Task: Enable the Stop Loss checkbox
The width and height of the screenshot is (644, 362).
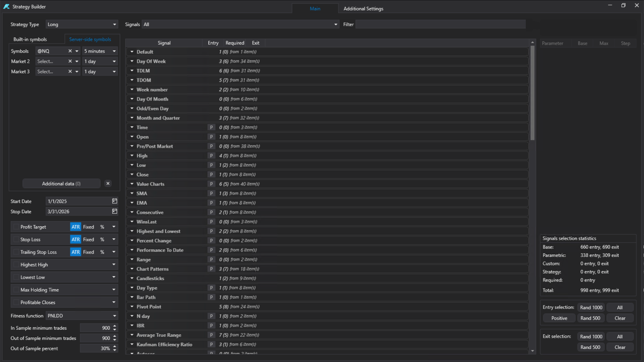Action: pos(15,239)
